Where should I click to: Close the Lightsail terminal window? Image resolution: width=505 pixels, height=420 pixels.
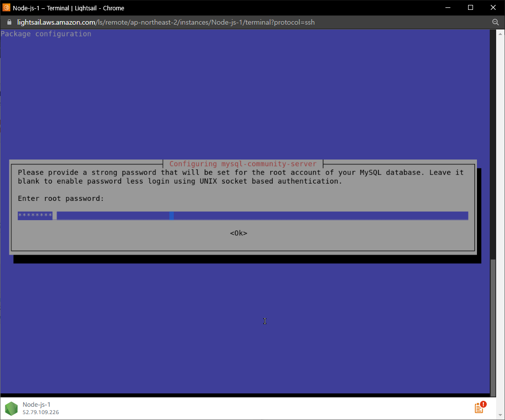(493, 7)
